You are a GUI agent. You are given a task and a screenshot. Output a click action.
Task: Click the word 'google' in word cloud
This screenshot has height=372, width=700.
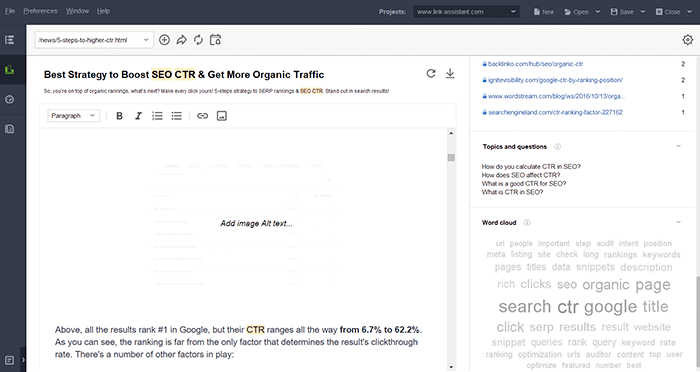coord(610,307)
